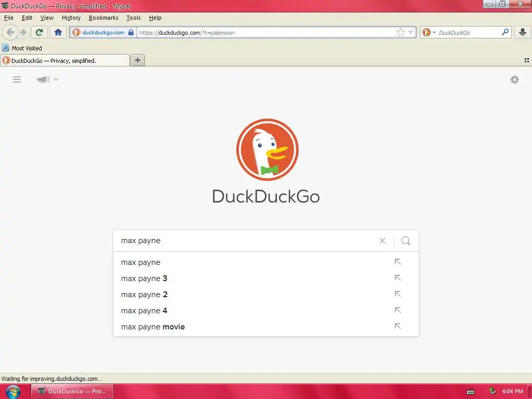
Task: Show all tabs with the grid icon
Action: 527,60
